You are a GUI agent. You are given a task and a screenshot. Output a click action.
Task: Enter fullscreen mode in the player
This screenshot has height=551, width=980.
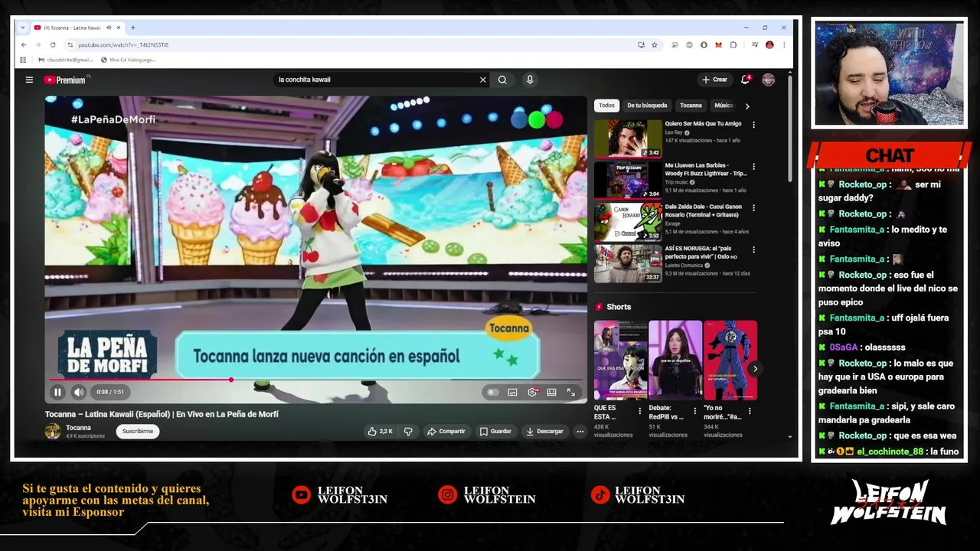pos(571,392)
